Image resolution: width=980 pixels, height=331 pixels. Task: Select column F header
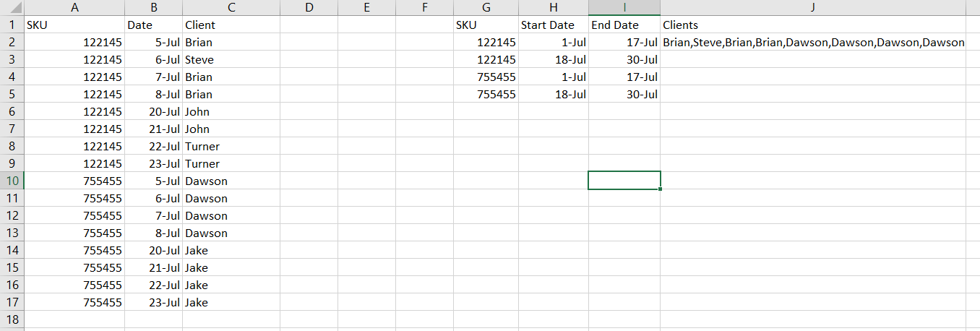point(425,7)
